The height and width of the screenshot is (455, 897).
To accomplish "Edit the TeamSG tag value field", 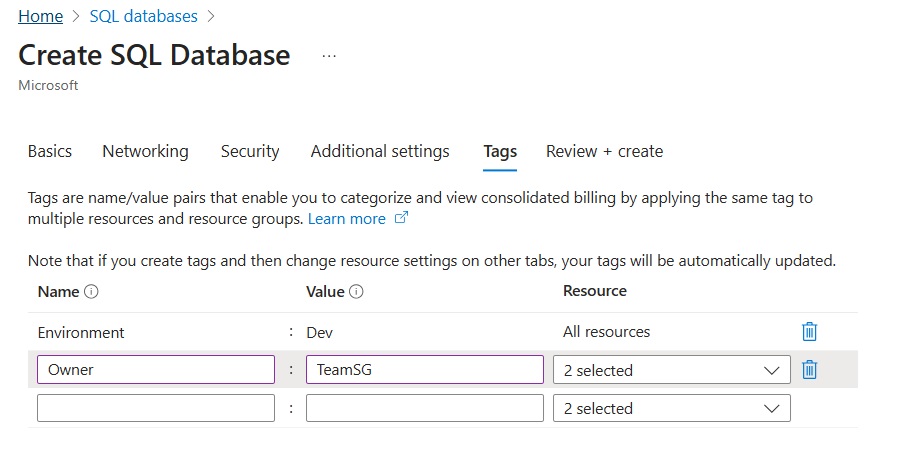I will 424,370.
